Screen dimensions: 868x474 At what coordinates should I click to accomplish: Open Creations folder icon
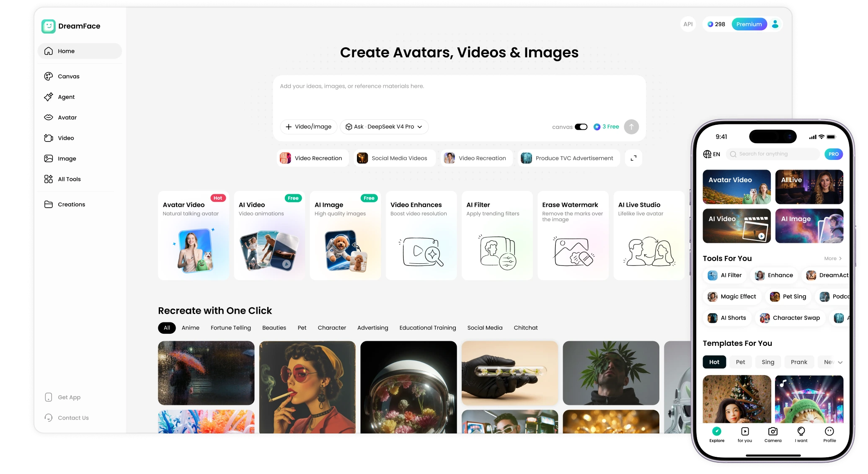pyautogui.click(x=49, y=204)
